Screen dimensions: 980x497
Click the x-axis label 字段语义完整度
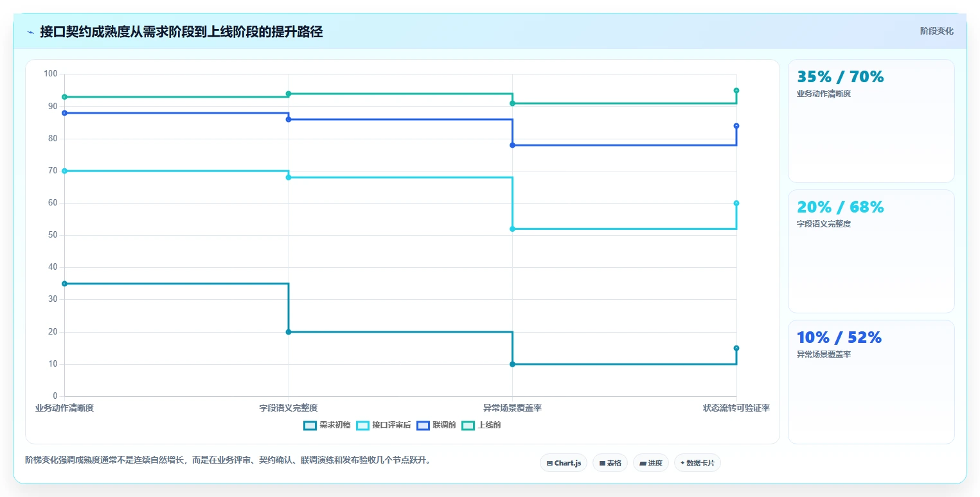(289, 408)
